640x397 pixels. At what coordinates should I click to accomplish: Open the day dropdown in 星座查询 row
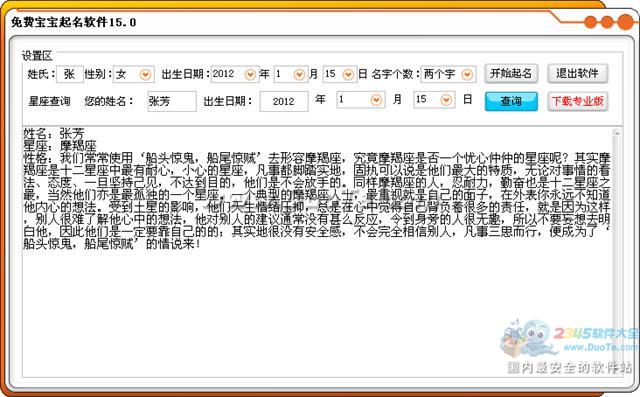tap(446, 100)
